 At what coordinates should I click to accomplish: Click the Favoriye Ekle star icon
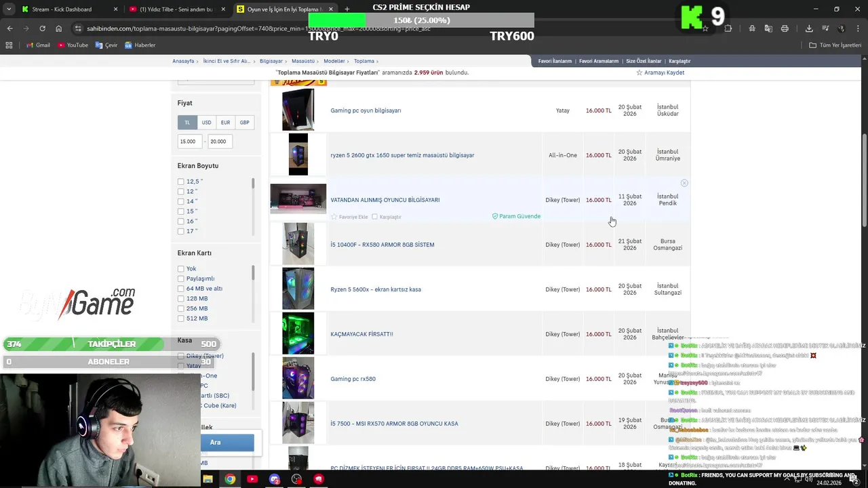[x=334, y=217]
